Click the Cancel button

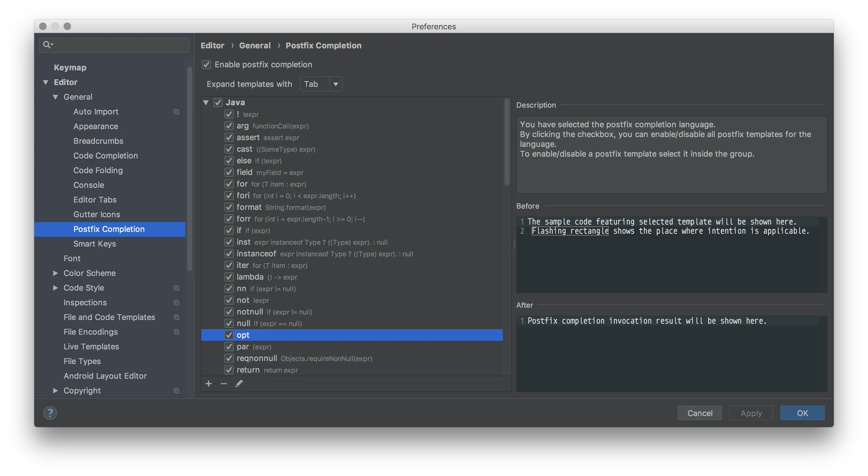tap(699, 413)
